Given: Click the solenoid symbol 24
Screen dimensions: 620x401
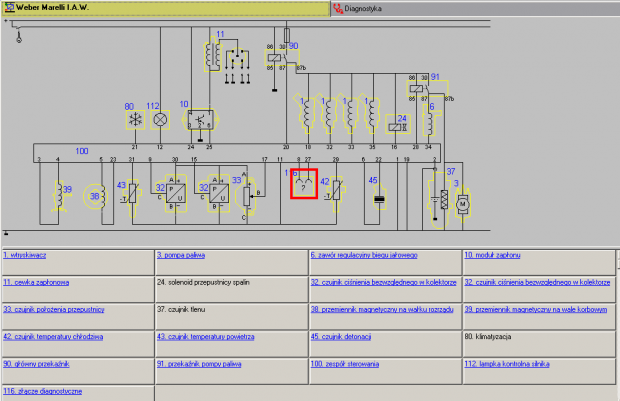Looking at the screenshot, I should tap(398, 124).
